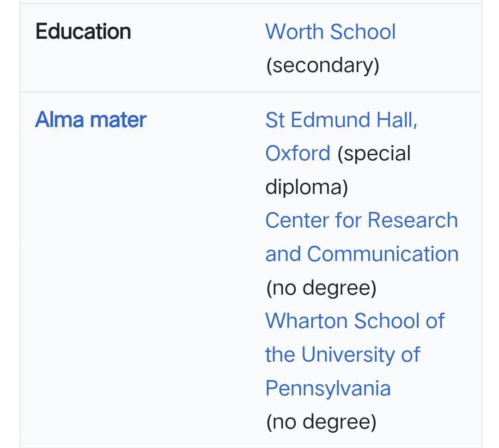Click the "Pennsylvania" link word
The image size is (499, 448).
click(328, 388)
